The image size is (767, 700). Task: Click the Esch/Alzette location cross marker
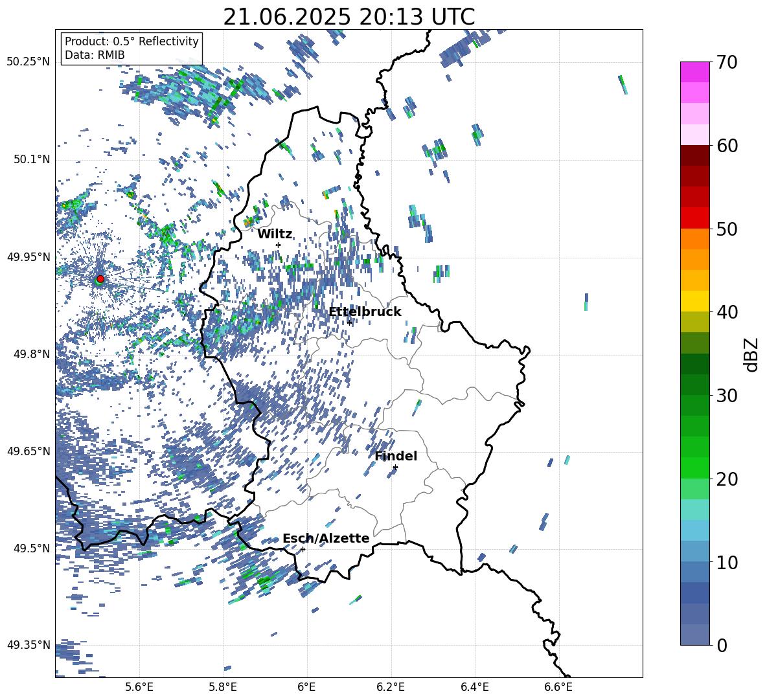(x=303, y=549)
